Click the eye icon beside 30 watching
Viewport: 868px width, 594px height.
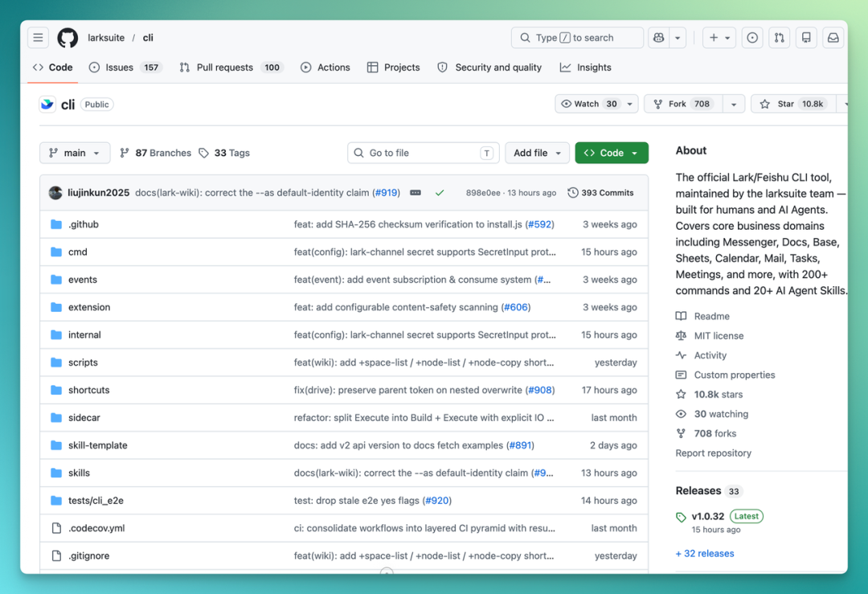point(681,414)
